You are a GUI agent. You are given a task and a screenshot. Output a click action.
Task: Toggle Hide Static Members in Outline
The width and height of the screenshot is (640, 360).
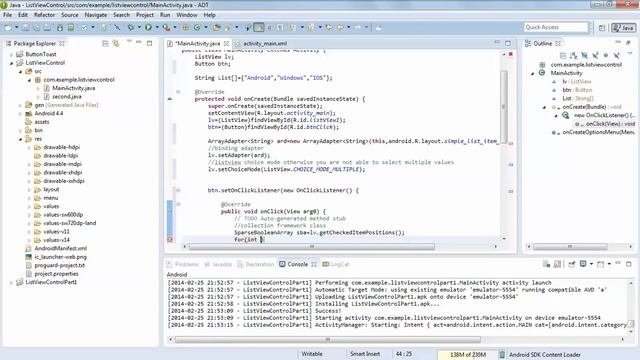[x=595, y=55]
